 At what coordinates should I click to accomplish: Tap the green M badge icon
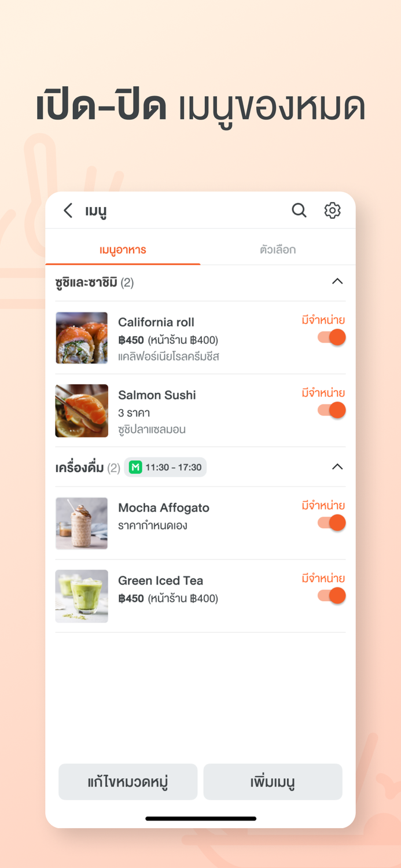pyautogui.click(x=135, y=467)
